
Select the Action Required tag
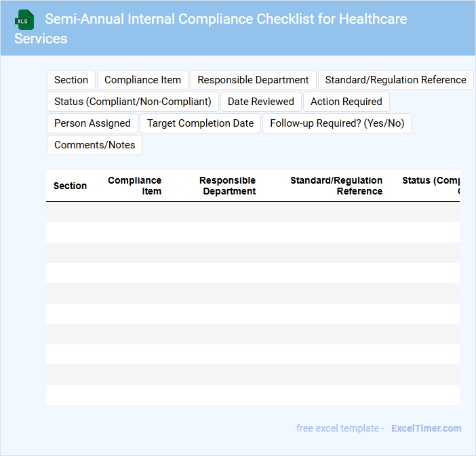coord(346,102)
